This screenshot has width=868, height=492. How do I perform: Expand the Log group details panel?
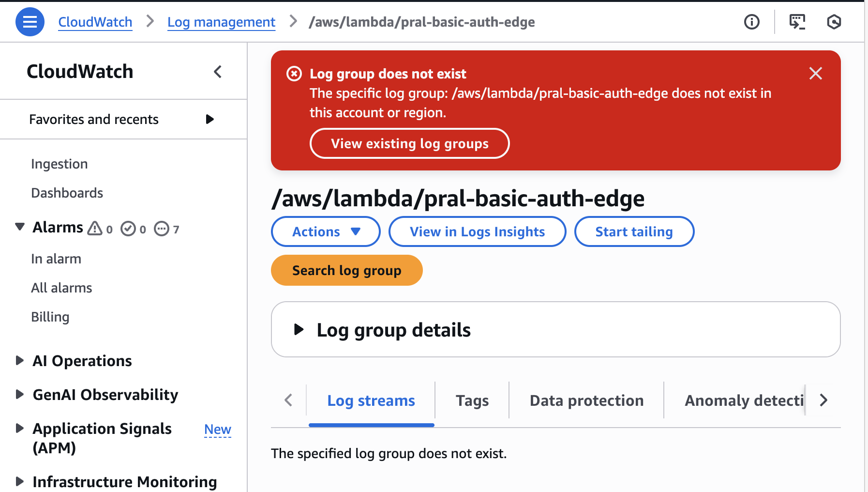pyautogui.click(x=299, y=330)
